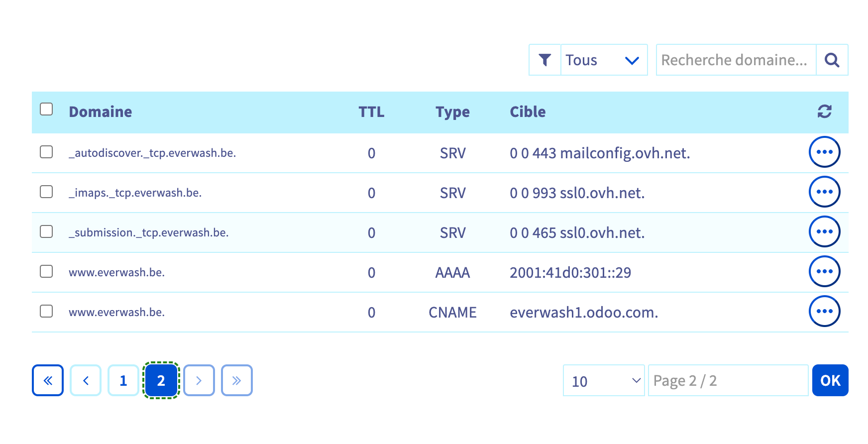
Task: Click the search magnifier icon
Action: point(832,60)
